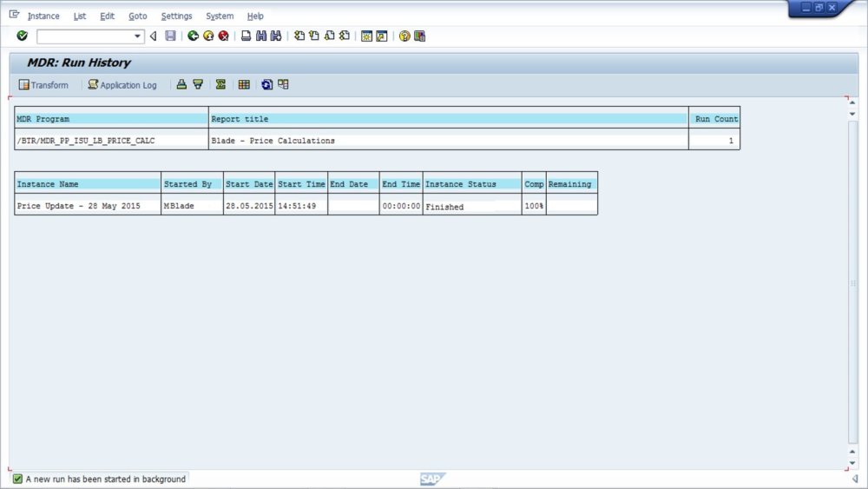Click the Transform button
This screenshot has height=489, width=868.
(43, 85)
